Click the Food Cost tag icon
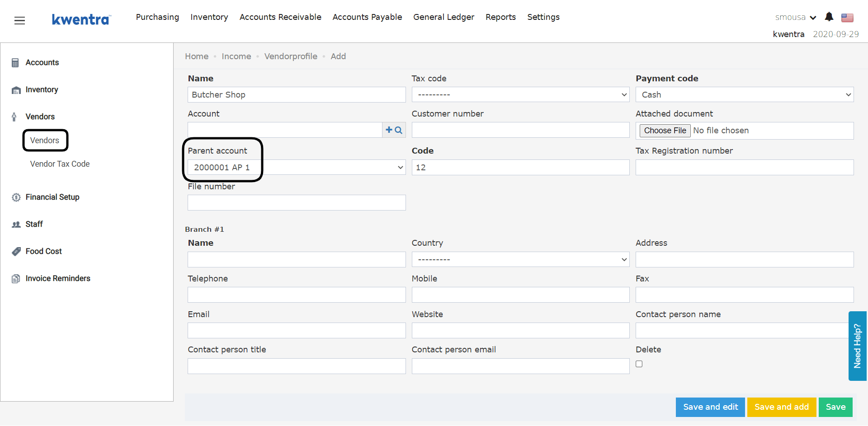 click(16, 252)
